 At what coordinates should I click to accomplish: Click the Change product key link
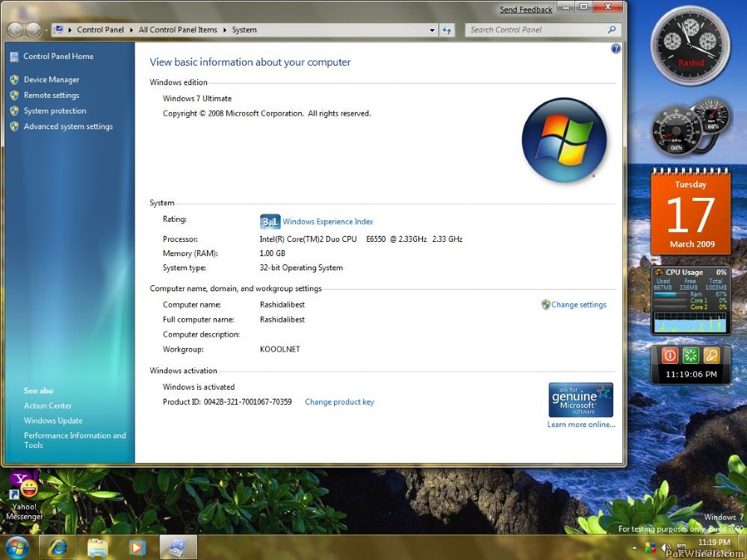click(340, 402)
